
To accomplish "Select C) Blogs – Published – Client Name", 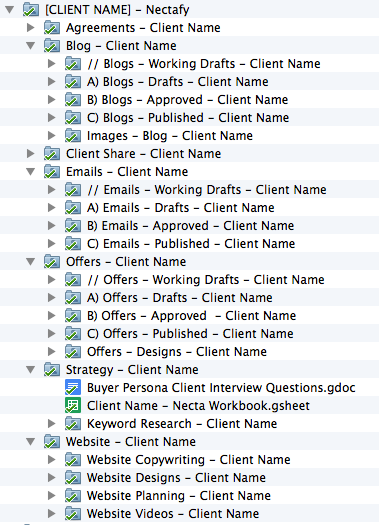I will [x=188, y=118].
